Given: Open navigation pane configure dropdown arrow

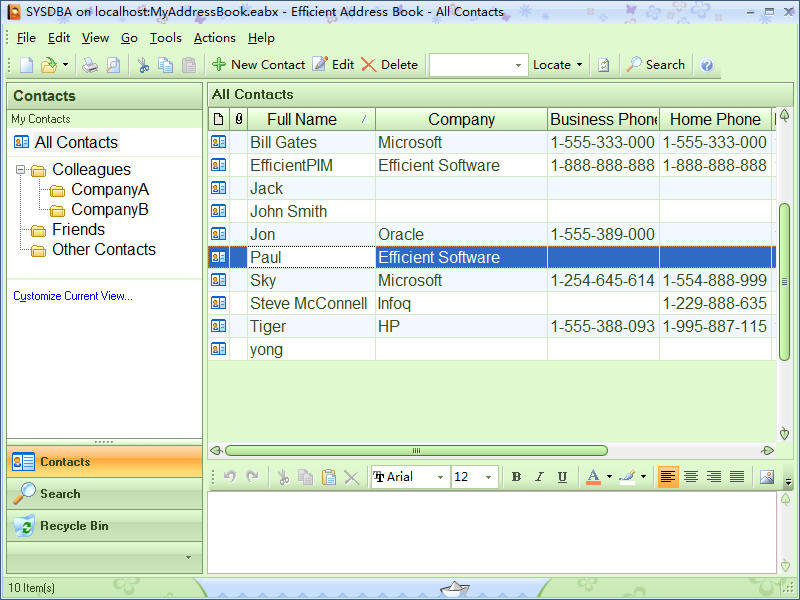Looking at the screenshot, I should pyautogui.click(x=188, y=557).
